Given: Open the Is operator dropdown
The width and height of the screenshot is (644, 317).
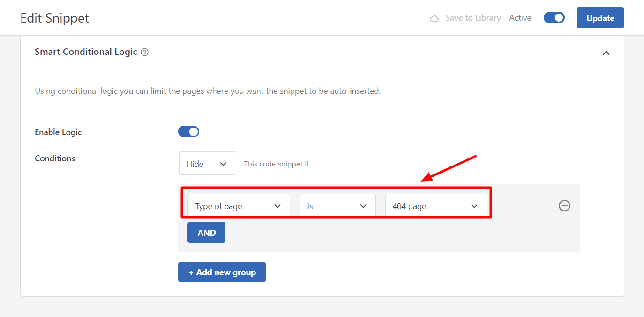Looking at the screenshot, I should (337, 206).
